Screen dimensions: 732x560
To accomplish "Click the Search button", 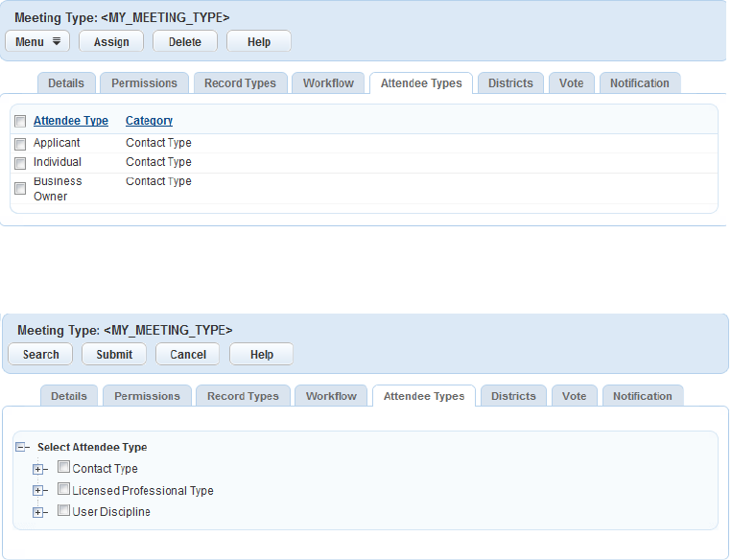I will pos(40,354).
